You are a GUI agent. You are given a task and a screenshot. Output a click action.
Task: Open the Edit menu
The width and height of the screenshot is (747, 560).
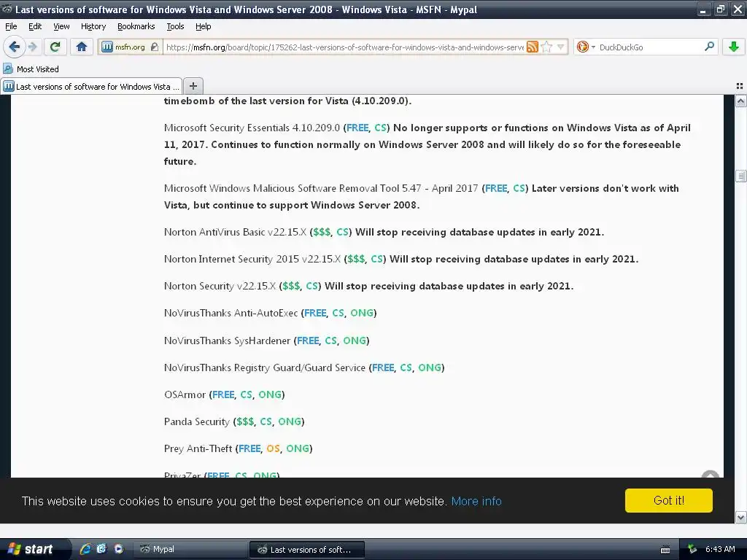pyautogui.click(x=35, y=26)
